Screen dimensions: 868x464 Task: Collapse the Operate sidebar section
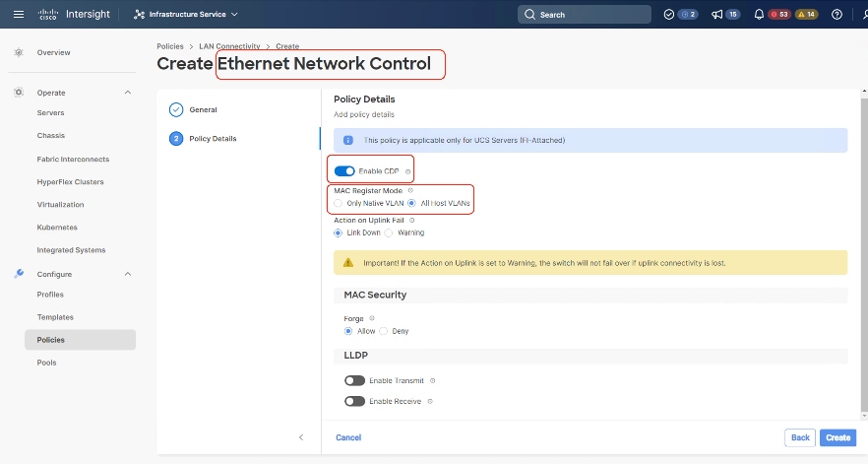[x=128, y=93]
